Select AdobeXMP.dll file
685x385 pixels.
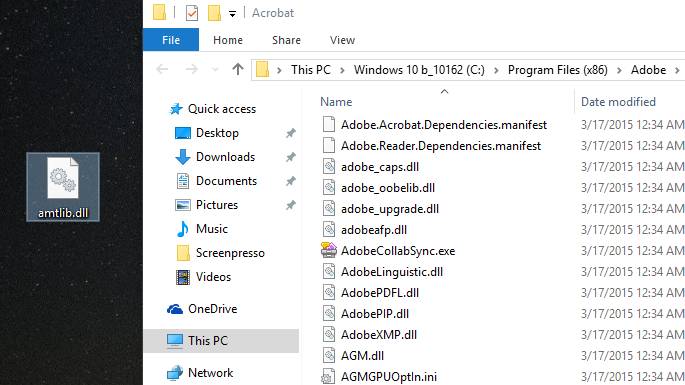pyautogui.click(x=379, y=335)
